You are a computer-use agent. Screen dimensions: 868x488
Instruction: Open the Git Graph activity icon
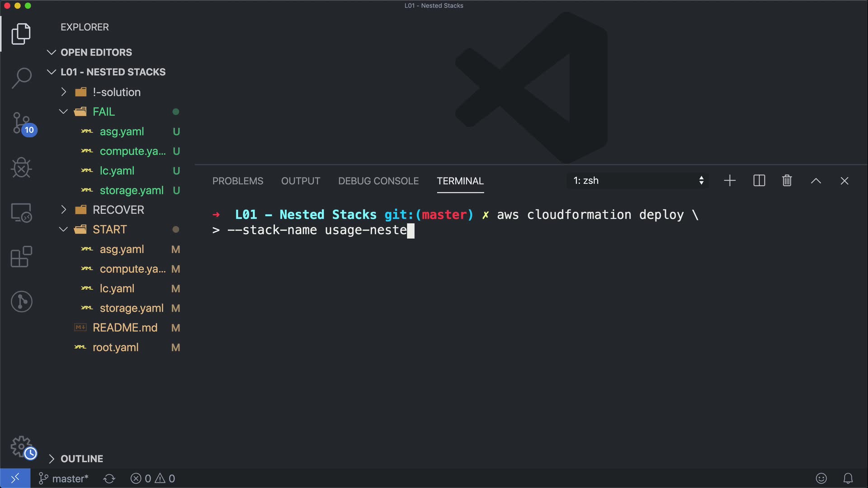pyautogui.click(x=21, y=301)
